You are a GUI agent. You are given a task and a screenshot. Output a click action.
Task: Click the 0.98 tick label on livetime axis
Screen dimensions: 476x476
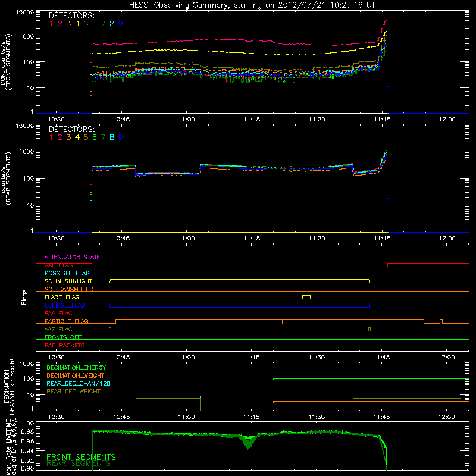pos(27,431)
